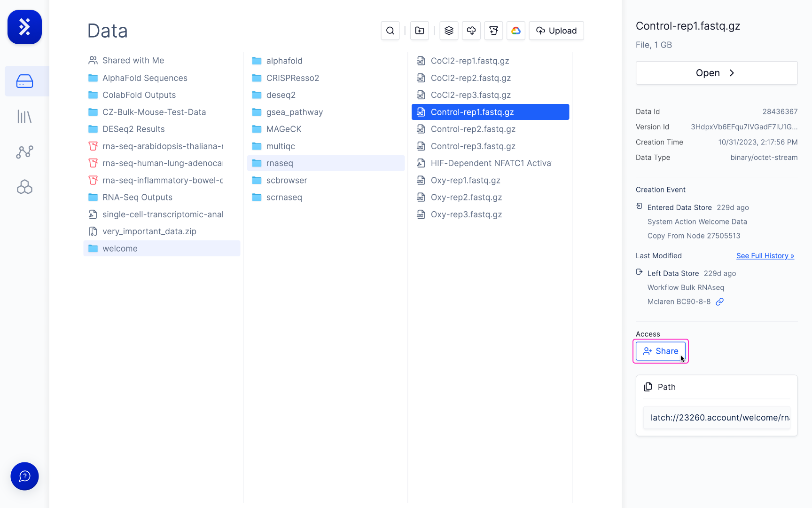
Task: Click the Share access button
Action: point(660,351)
